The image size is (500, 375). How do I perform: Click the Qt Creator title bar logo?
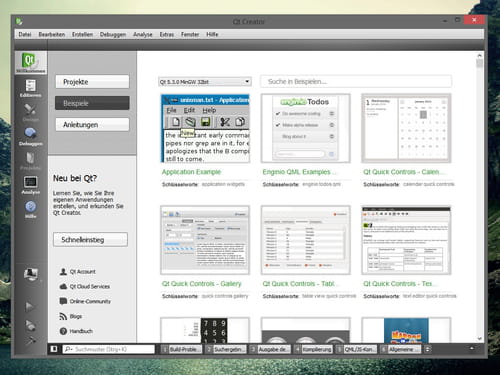pyautogui.click(x=19, y=22)
